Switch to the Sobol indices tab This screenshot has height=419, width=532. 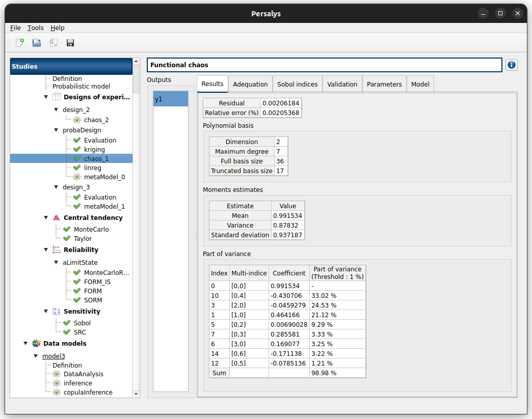pyautogui.click(x=298, y=84)
